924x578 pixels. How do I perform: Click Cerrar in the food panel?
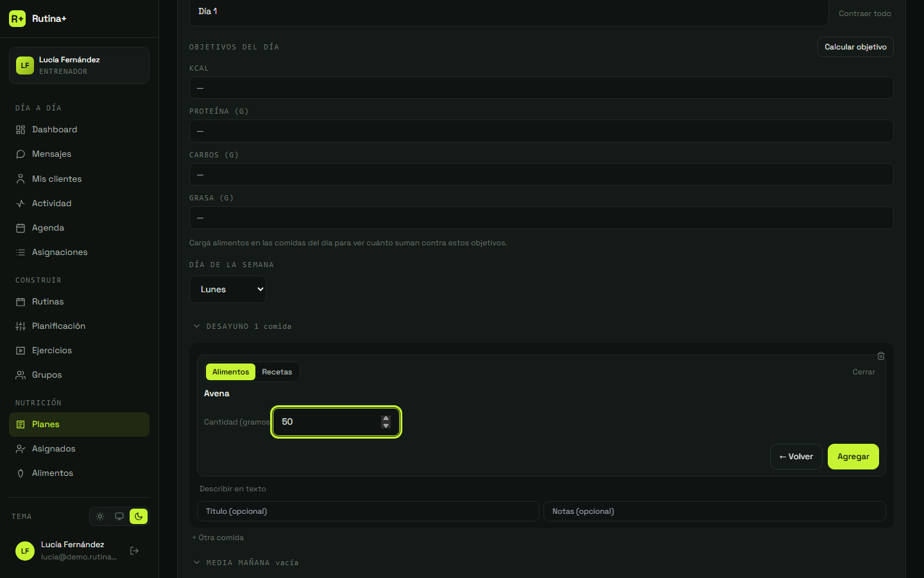click(864, 372)
